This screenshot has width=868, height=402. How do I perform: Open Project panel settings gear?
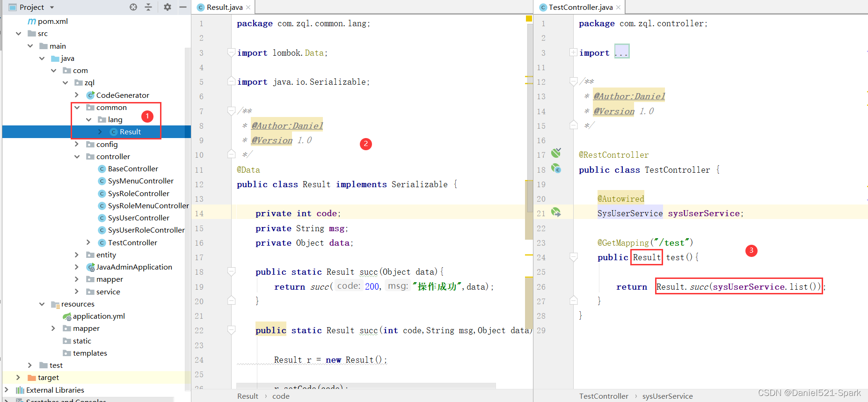pos(168,7)
